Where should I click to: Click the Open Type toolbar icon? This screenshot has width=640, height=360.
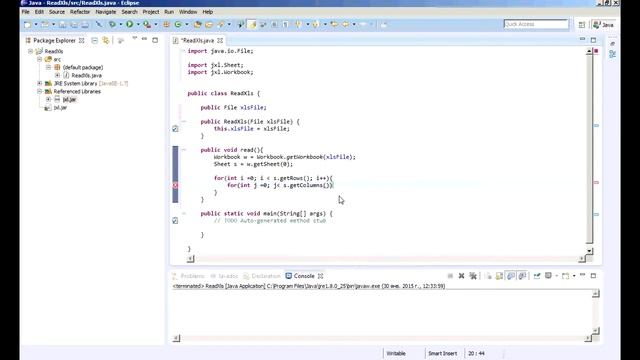(x=198, y=24)
